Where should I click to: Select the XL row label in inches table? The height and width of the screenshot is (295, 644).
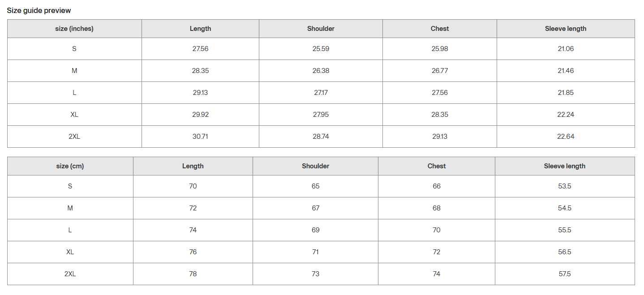tap(74, 115)
